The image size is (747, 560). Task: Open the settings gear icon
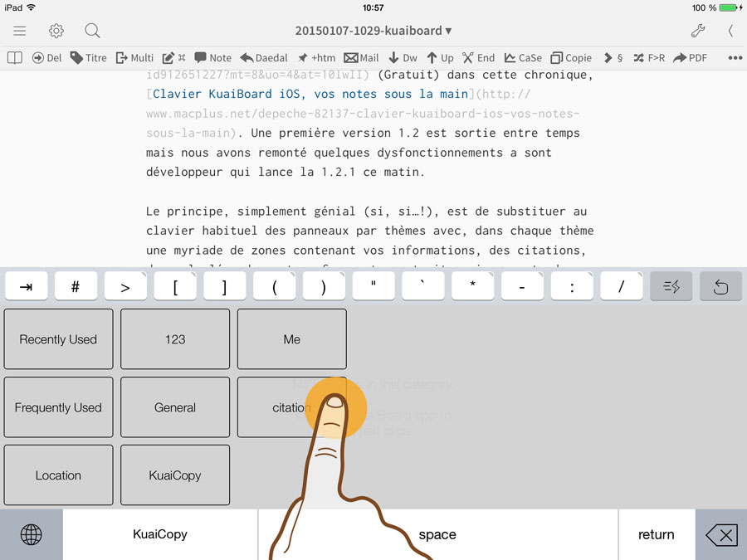(x=56, y=31)
